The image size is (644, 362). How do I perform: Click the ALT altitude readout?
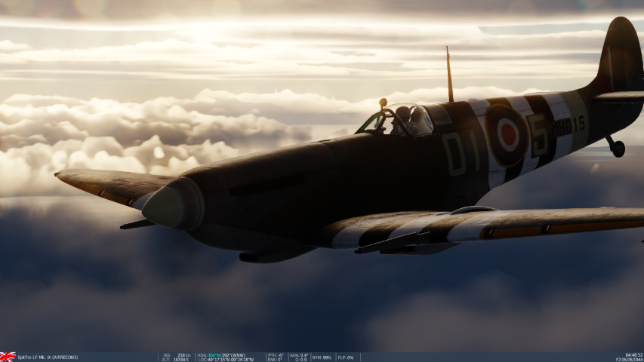pos(176,359)
